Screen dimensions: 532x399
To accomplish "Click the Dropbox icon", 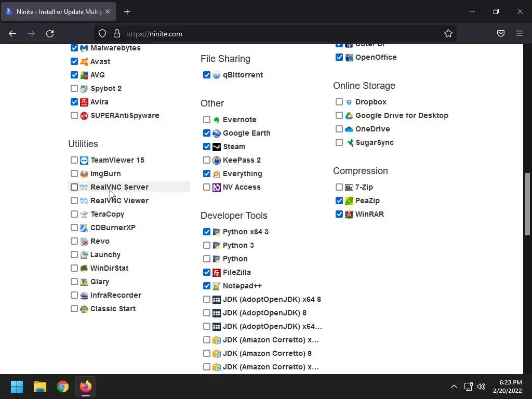I will coord(349,102).
